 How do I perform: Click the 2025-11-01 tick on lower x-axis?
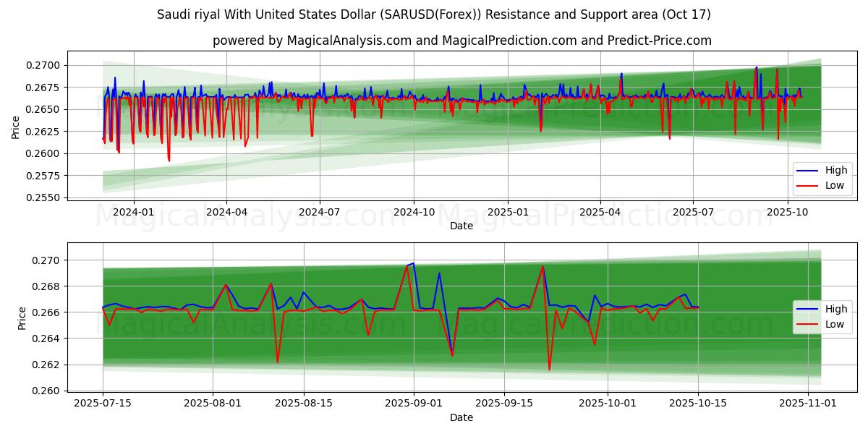click(x=808, y=404)
